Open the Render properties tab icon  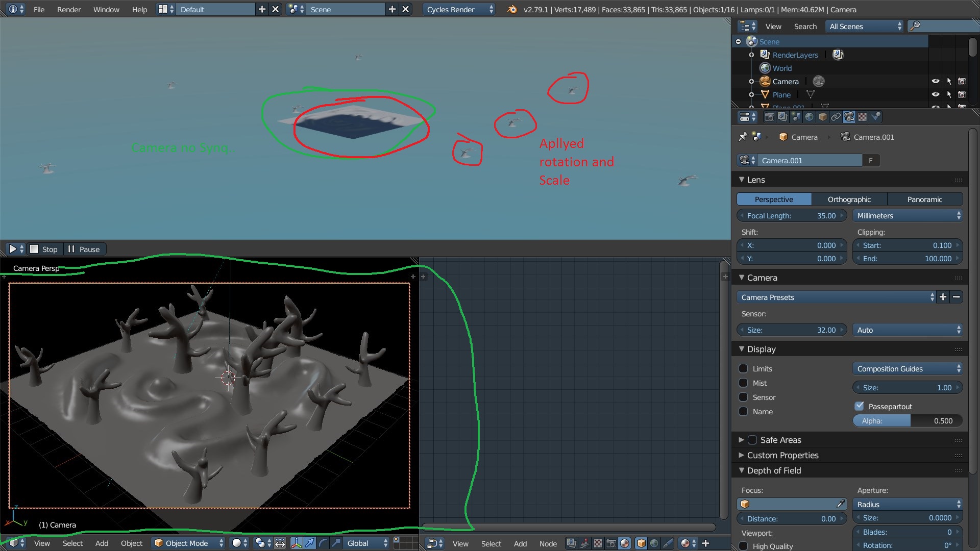pyautogui.click(x=769, y=117)
